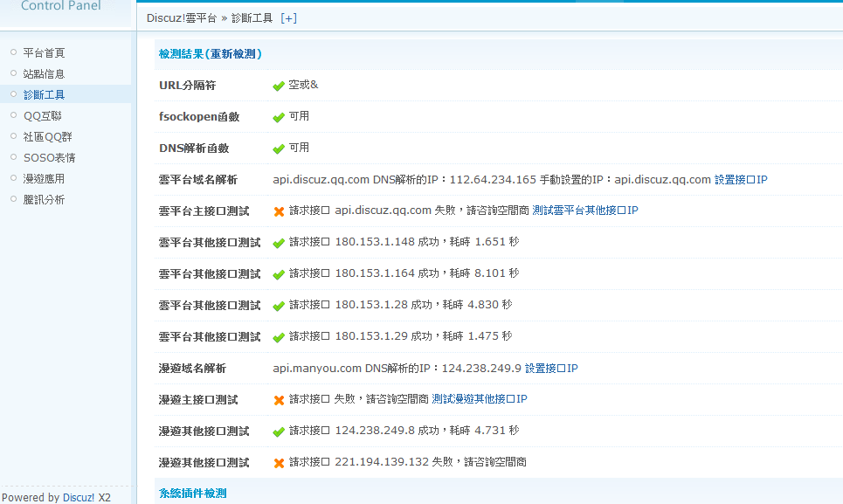Click the URL分隔符 row label
The width and height of the screenshot is (843, 504).
click(188, 86)
